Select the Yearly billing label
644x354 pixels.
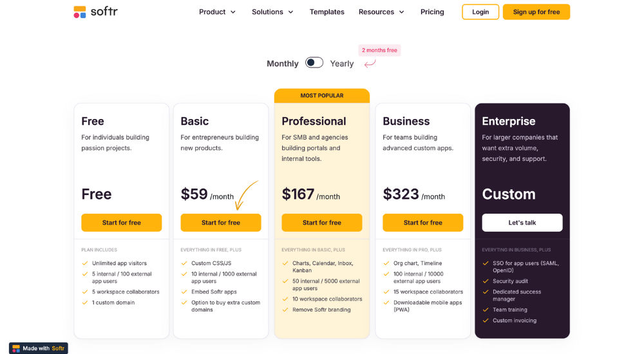click(342, 64)
